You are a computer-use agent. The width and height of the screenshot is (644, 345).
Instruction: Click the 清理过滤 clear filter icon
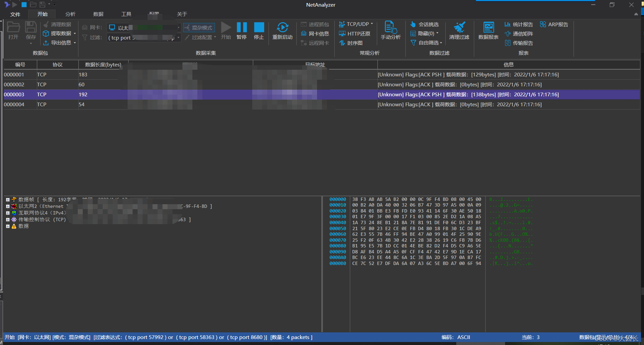coord(459,27)
